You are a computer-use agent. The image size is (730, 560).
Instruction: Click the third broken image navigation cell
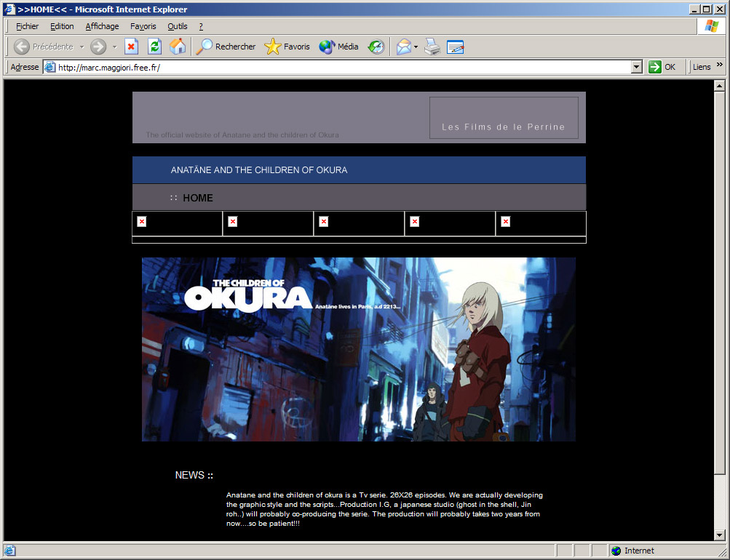pyautogui.click(x=359, y=223)
